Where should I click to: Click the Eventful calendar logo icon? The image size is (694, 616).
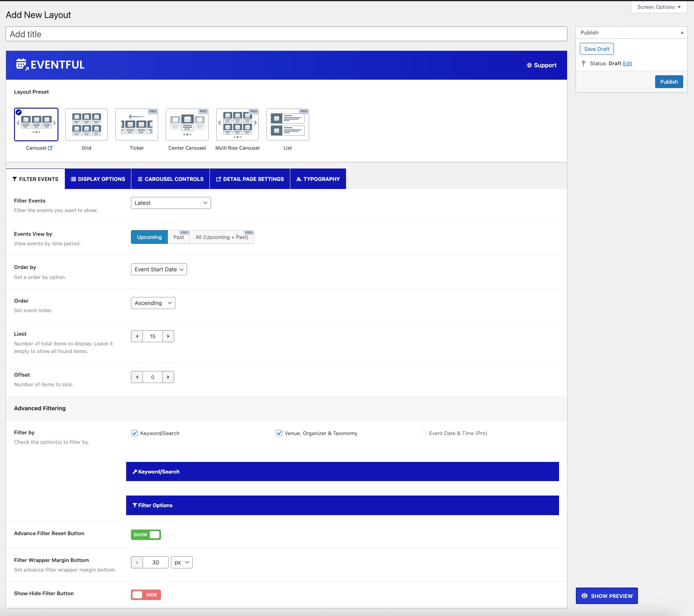22,64
